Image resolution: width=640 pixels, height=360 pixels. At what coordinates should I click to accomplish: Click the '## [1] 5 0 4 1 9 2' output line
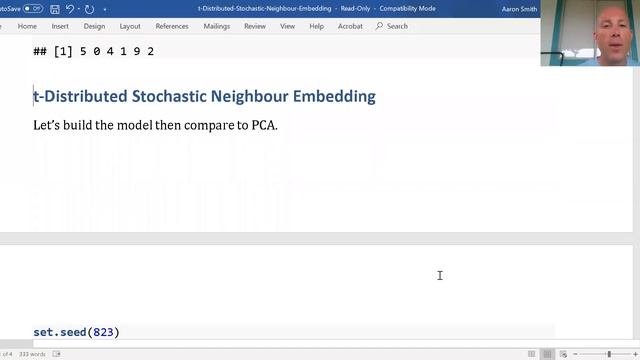pos(94,51)
